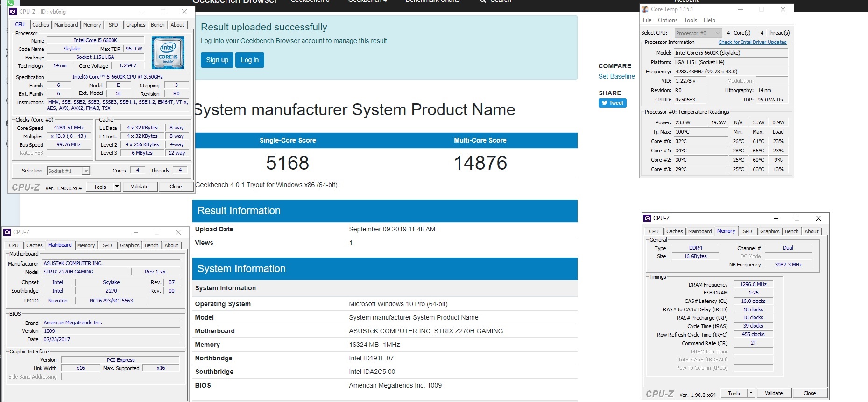
Task: Click the Core Voltage 1.264 V value
Action: tap(128, 66)
